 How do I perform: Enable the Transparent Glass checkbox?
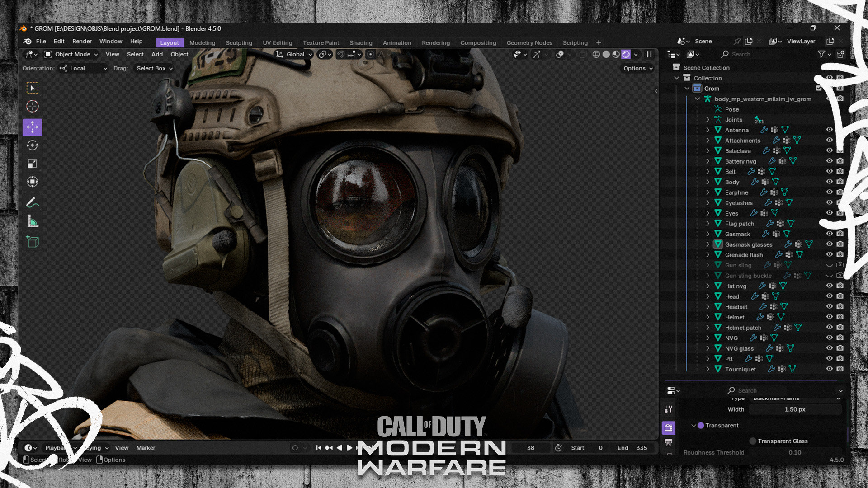point(753,441)
